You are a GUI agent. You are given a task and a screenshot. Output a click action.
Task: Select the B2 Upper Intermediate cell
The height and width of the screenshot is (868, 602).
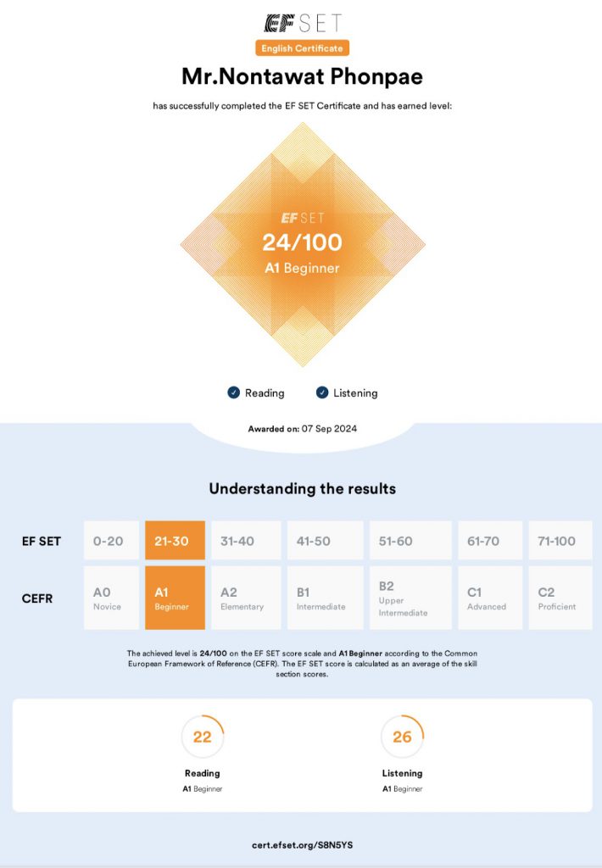coord(410,598)
